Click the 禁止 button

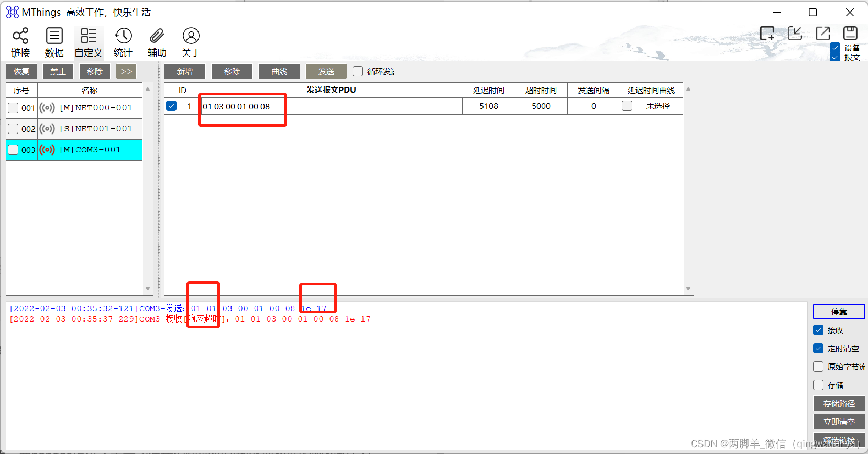click(58, 71)
